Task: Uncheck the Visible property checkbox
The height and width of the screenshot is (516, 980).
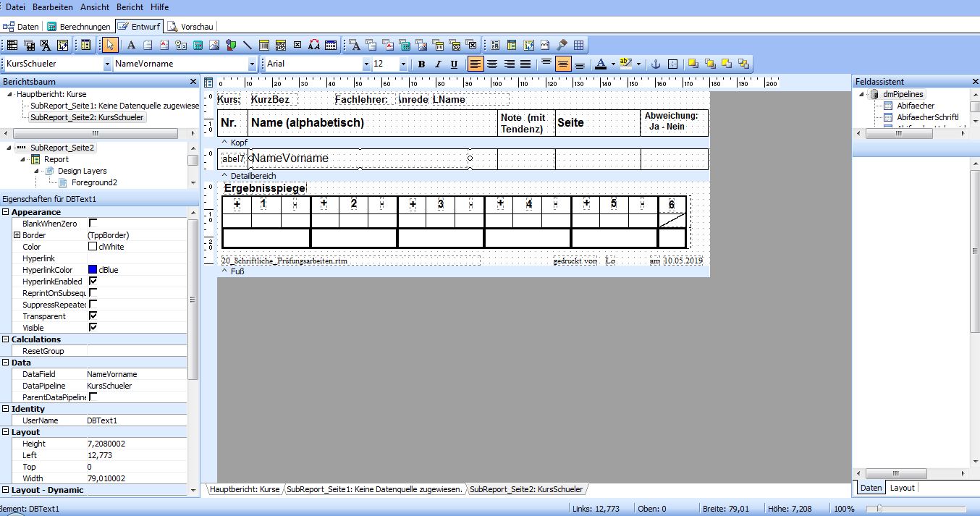Action: coord(93,328)
